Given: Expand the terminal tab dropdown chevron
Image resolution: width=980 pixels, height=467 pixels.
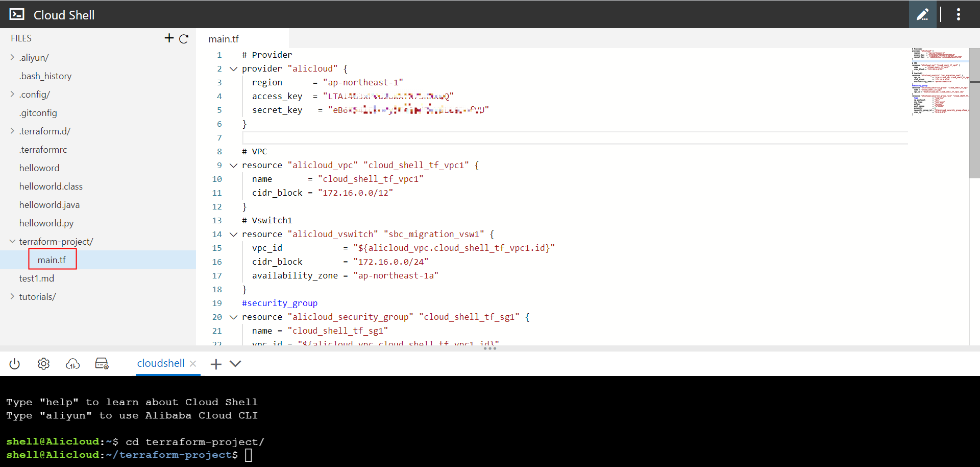Looking at the screenshot, I should tap(235, 364).
